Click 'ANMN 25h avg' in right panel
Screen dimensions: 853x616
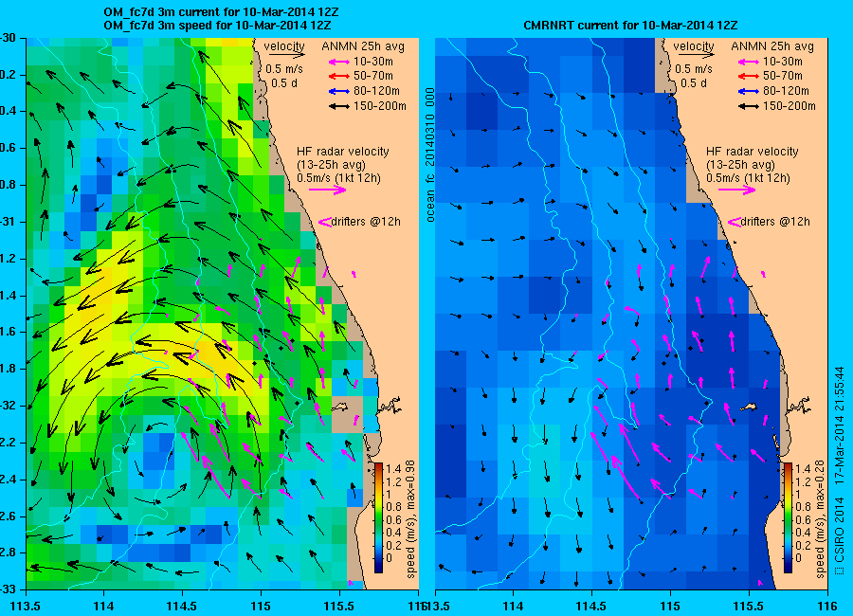pyautogui.click(x=772, y=46)
